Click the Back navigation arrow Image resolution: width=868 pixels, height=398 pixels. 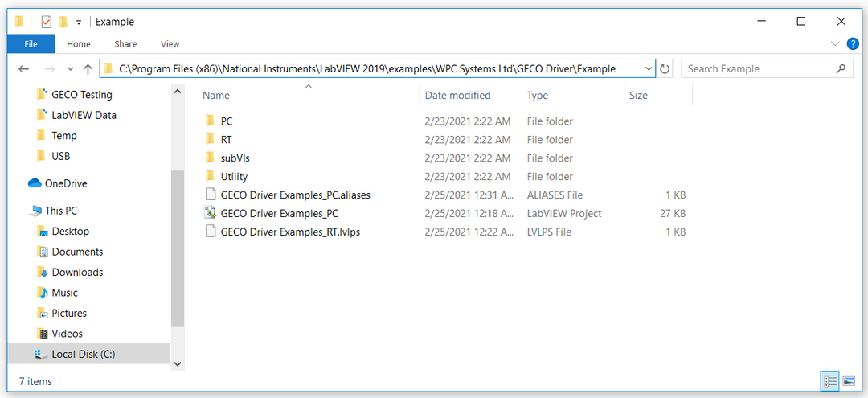pos(23,69)
